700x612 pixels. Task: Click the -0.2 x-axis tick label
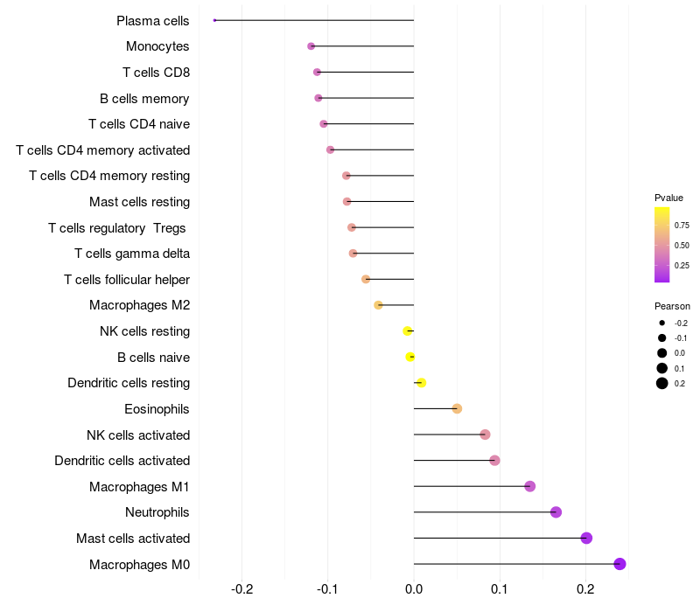pyautogui.click(x=241, y=588)
